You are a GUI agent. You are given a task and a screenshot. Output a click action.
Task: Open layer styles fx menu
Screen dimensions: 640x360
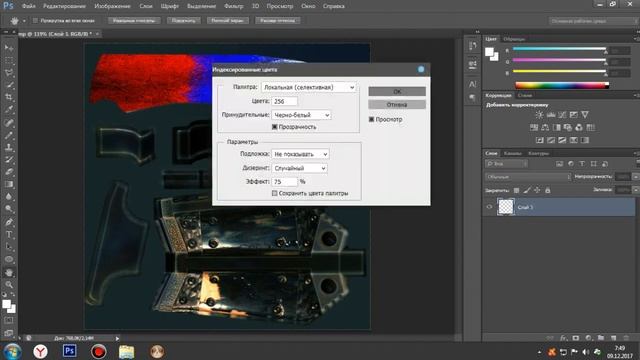pos(563,338)
